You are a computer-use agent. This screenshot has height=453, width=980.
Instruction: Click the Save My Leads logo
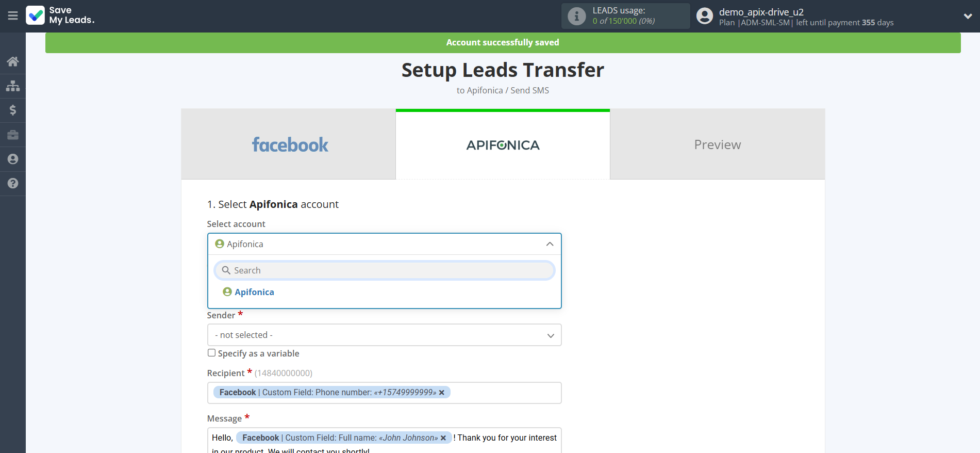coord(60,15)
